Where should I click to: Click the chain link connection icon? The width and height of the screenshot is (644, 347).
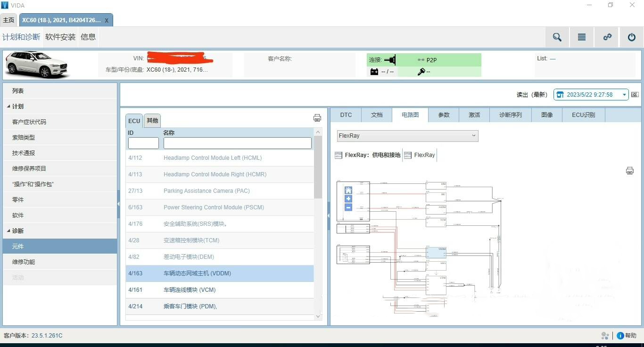click(607, 37)
